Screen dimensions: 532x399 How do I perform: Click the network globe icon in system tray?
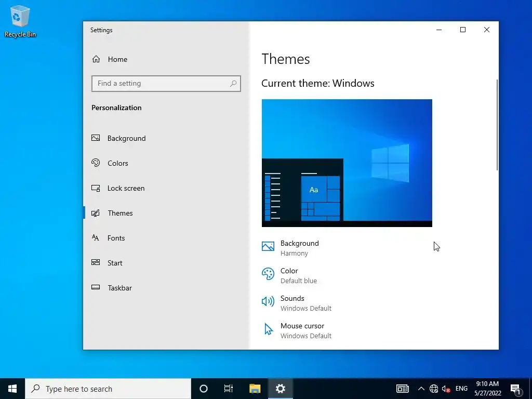point(434,389)
